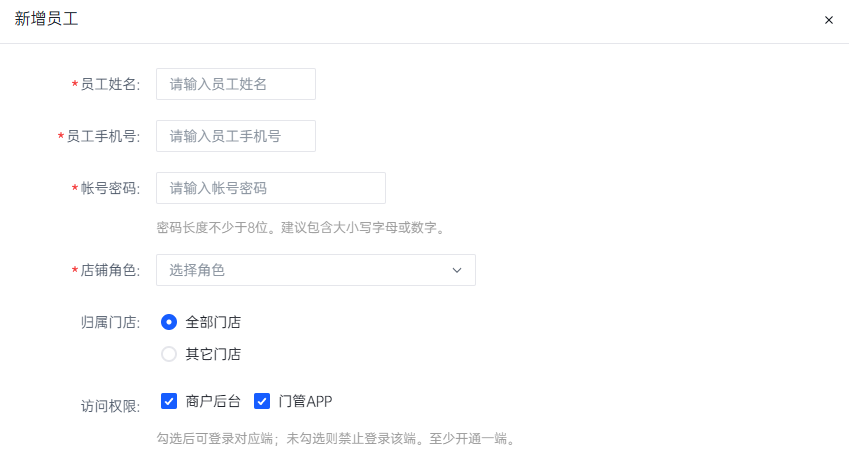The height and width of the screenshot is (469, 849).
Task: Click the password length hint text
Action: coord(301,227)
